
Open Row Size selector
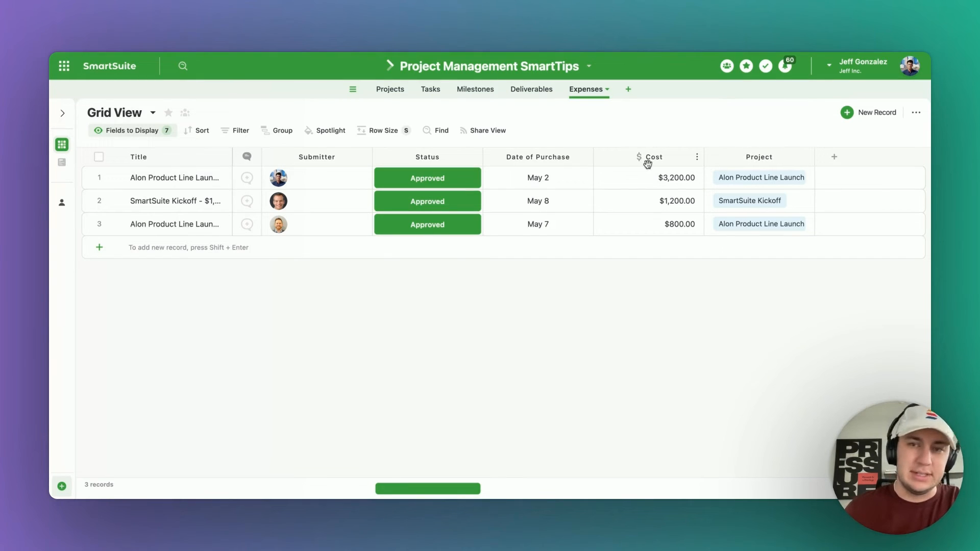384,131
